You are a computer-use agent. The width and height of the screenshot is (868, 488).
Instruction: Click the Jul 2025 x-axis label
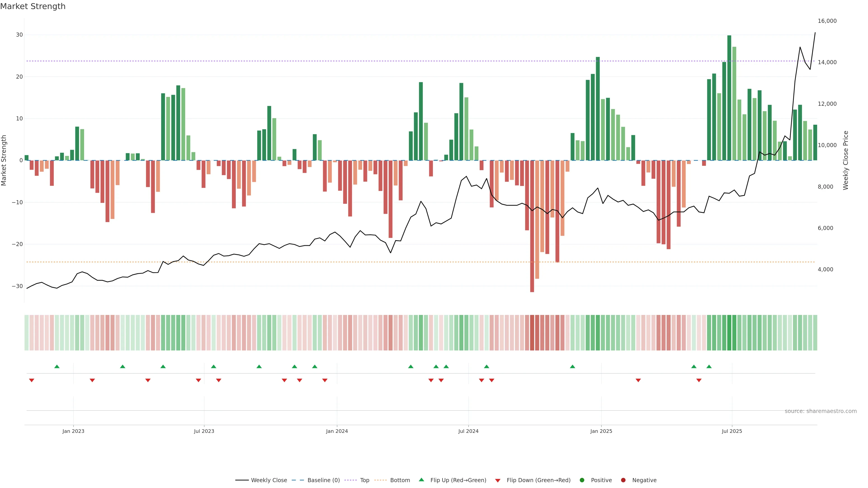click(x=732, y=431)
